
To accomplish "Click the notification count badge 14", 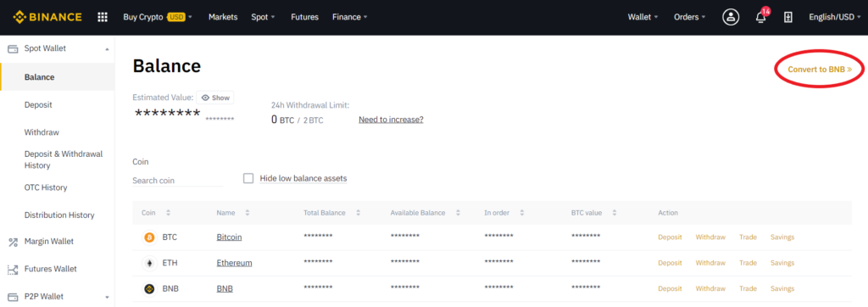I will [765, 11].
